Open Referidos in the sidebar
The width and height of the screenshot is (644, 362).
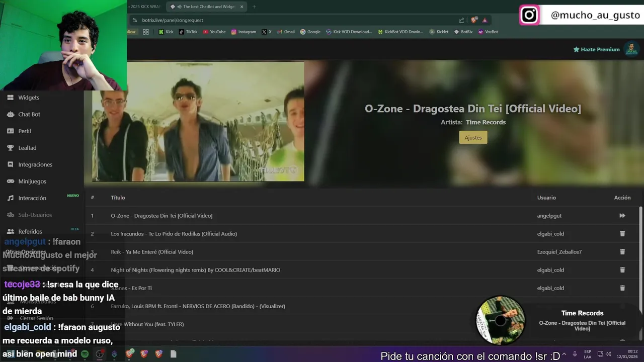coord(30,231)
